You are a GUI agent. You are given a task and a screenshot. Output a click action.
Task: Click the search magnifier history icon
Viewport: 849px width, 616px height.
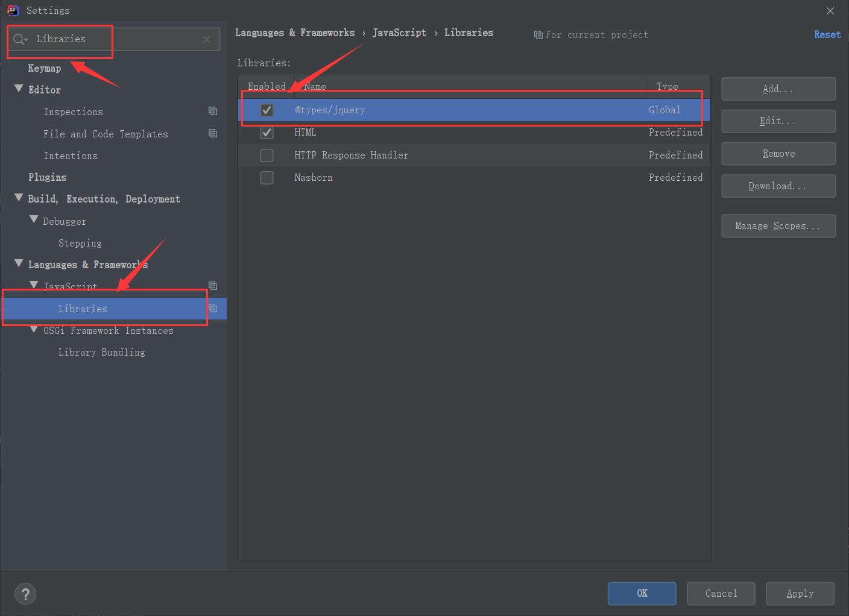[x=20, y=39]
